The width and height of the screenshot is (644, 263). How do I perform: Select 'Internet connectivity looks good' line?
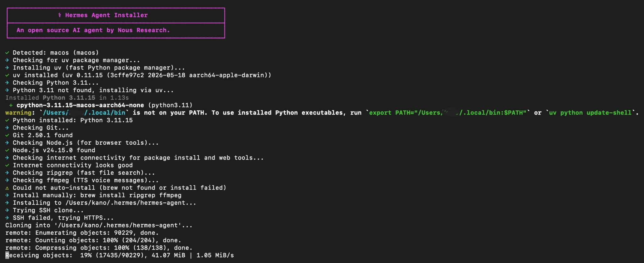coord(69,165)
